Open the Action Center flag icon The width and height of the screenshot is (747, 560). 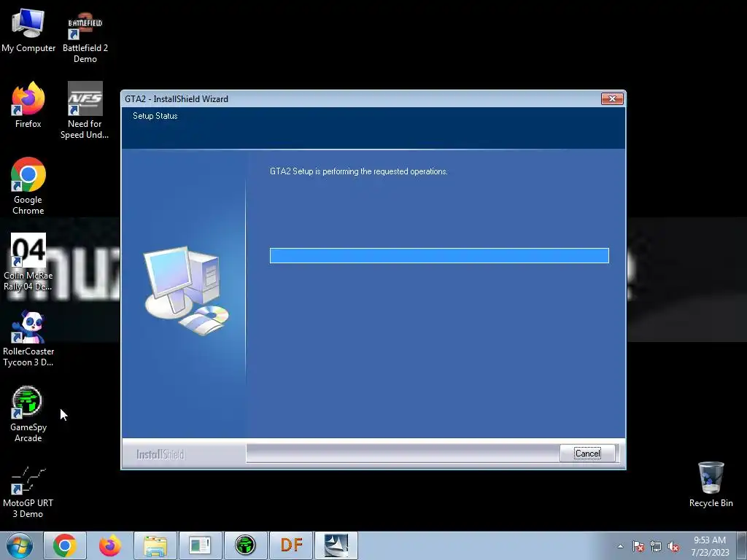tap(638, 546)
